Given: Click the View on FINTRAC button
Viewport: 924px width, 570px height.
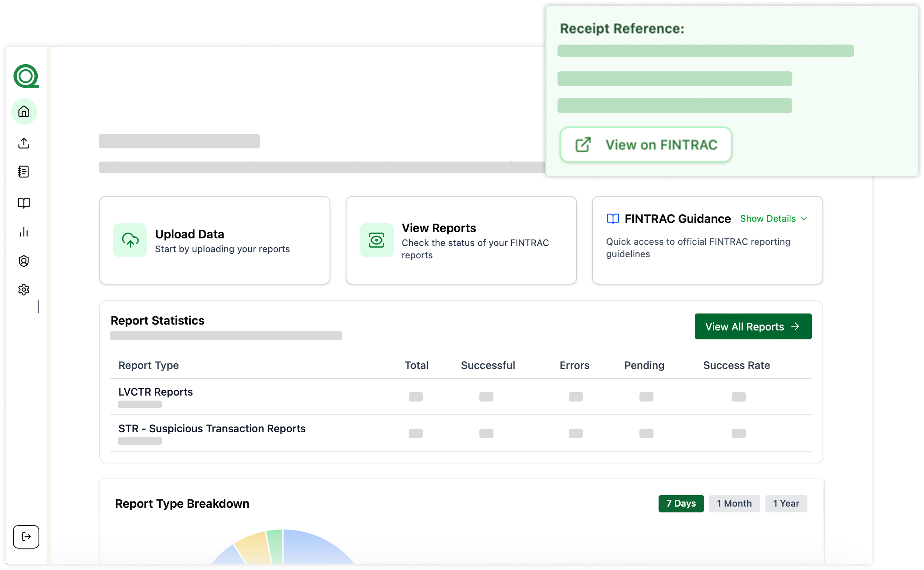Looking at the screenshot, I should point(646,145).
